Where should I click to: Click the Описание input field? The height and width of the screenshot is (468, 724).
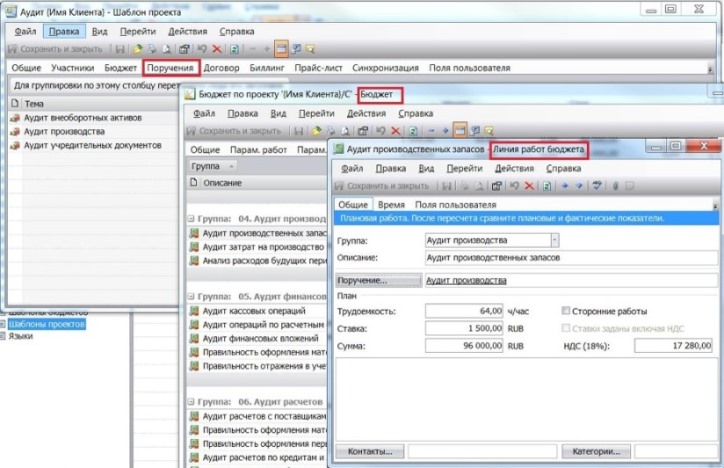[x=571, y=258]
